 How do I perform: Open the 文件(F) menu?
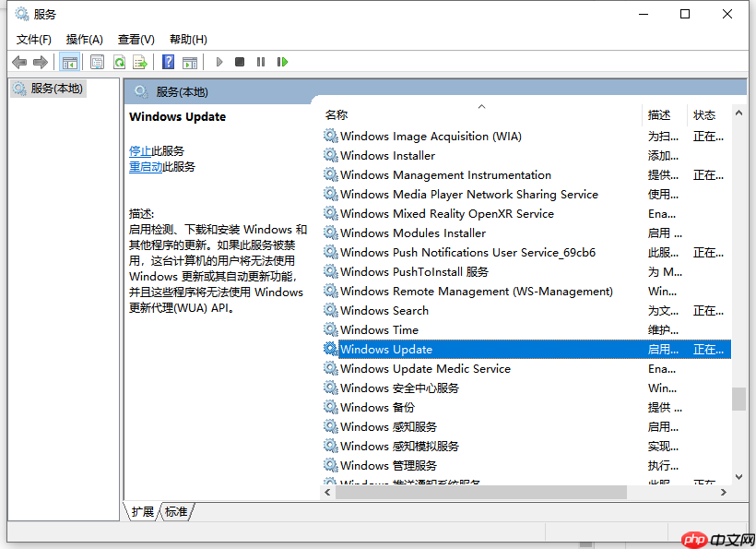click(34, 39)
